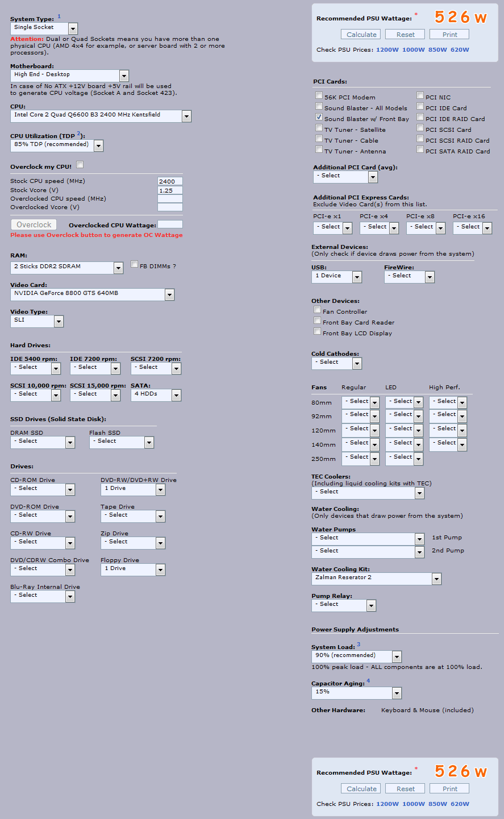Open the 1st Pump dropdown

(368, 539)
